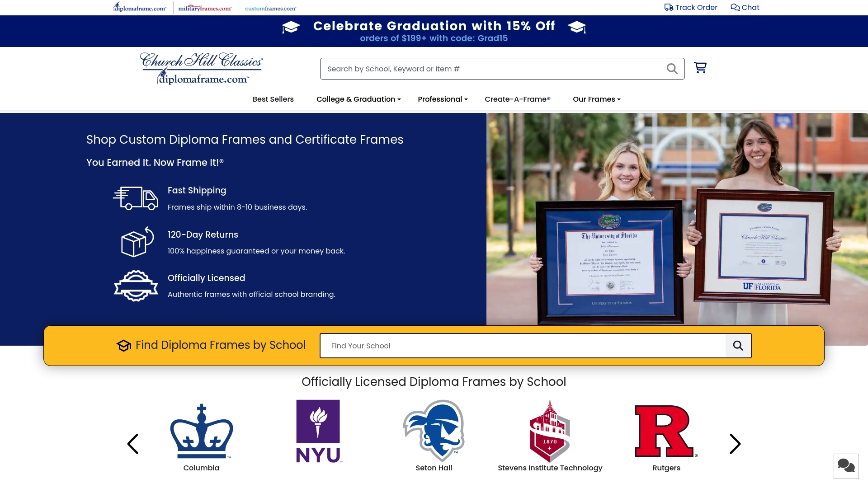868x488 pixels.
Task: Click the 120-Day Returns heading
Action: tap(203, 235)
